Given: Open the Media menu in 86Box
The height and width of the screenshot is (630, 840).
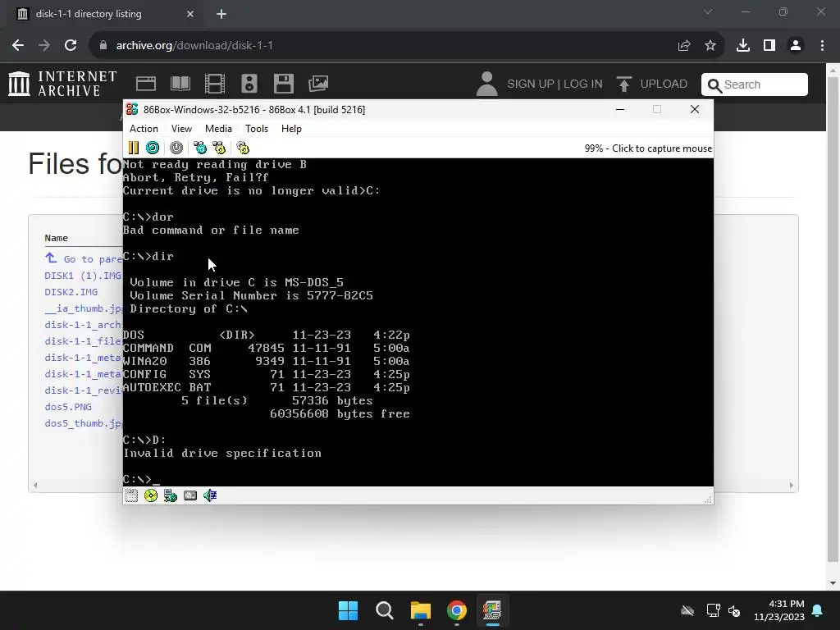Looking at the screenshot, I should coord(218,129).
